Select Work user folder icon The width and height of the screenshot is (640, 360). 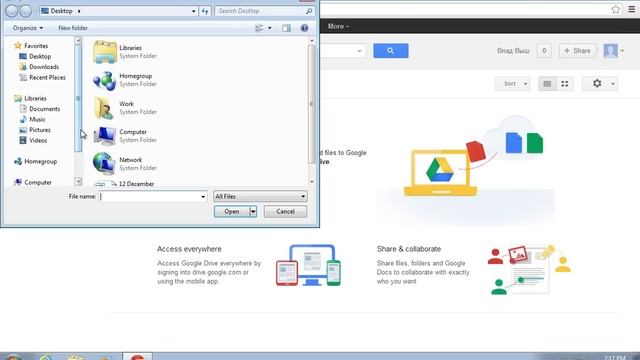coord(104,108)
